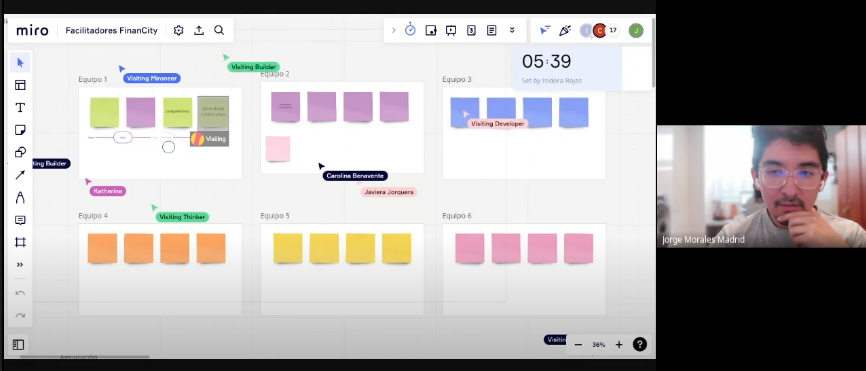
Task: Open board settings gear icon
Action: (178, 30)
